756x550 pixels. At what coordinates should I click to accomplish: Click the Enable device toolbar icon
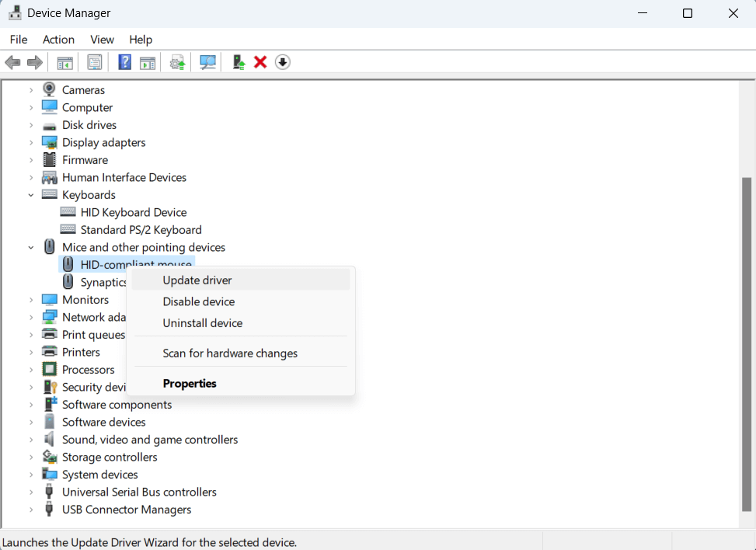coord(239,62)
